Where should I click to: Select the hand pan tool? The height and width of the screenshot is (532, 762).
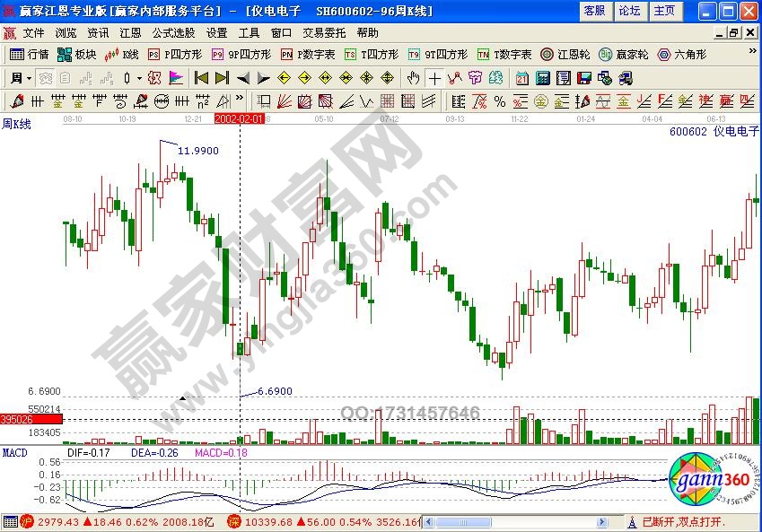coord(413,77)
